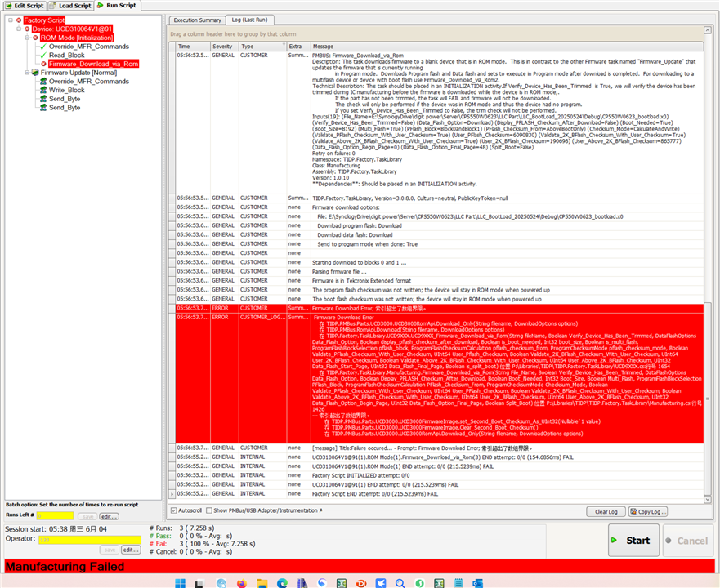The height and width of the screenshot is (588, 720).
Task: Open Outlook from the taskbar
Action: (478, 583)
